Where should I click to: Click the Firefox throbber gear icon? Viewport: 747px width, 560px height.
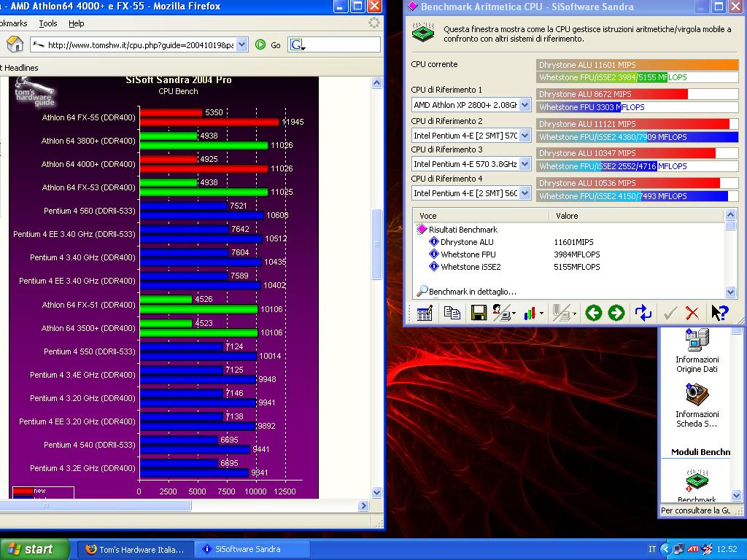[x=374, y=23]
